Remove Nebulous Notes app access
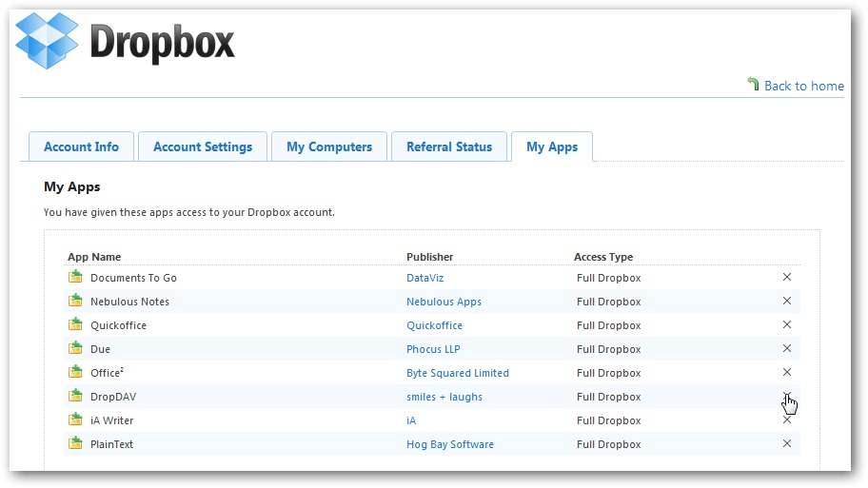The width and height of the screenshot is (868, 488). (786, 301)
